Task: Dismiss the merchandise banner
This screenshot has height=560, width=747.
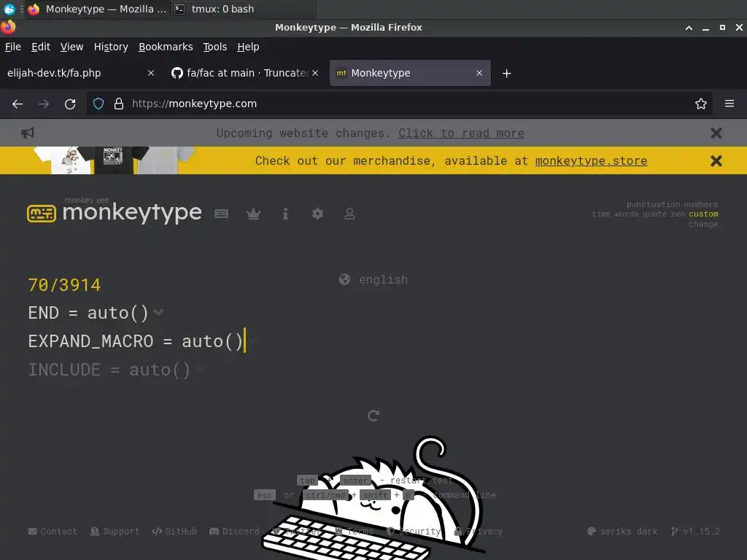Action: [x=716, y=161]
